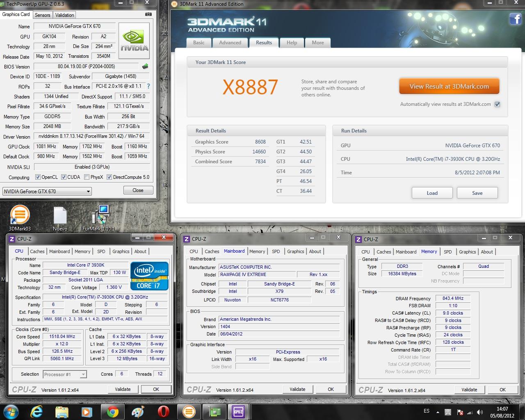The width and height of the screenshot is (525, 420).
Task: Click Validate in the CPU tab CPU-Z window
Action: click(123, 389)
